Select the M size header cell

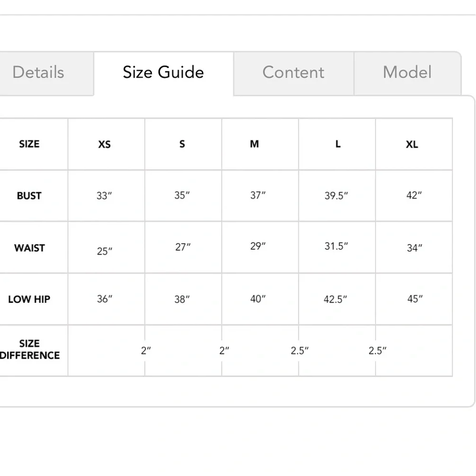(x=255, y=144)
